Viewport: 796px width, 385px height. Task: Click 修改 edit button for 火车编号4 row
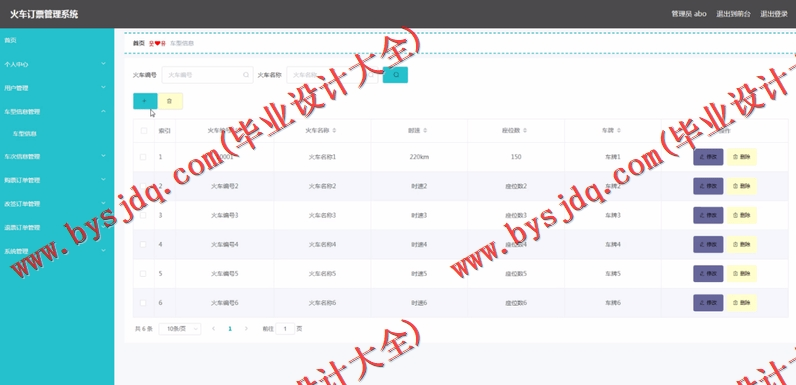[x=708, y=244]
